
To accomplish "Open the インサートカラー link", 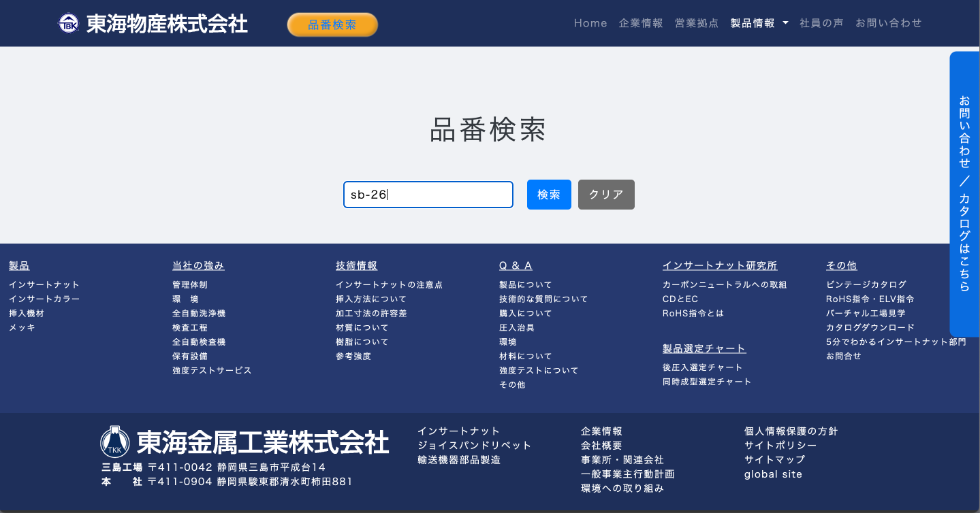I will pyautogui.click(x=44, y=299).
